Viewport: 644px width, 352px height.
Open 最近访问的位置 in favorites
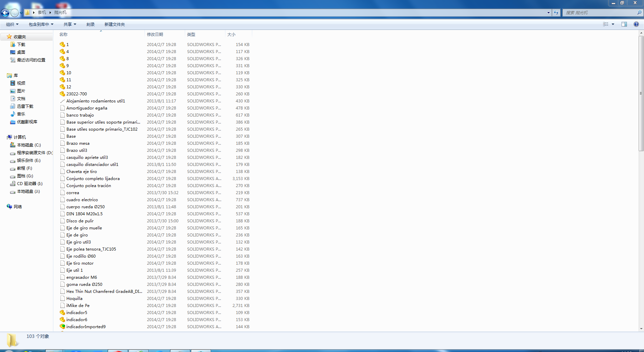coord(31,60)
